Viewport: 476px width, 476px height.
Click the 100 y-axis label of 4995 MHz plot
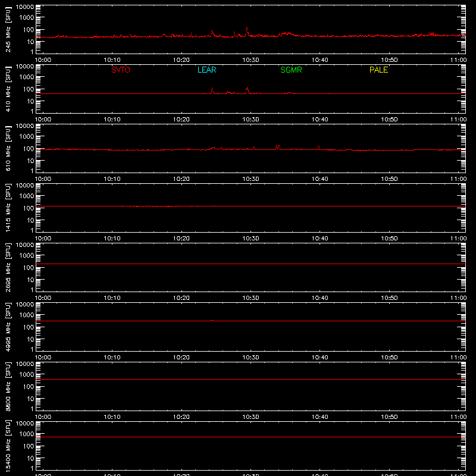coord(29,327)
